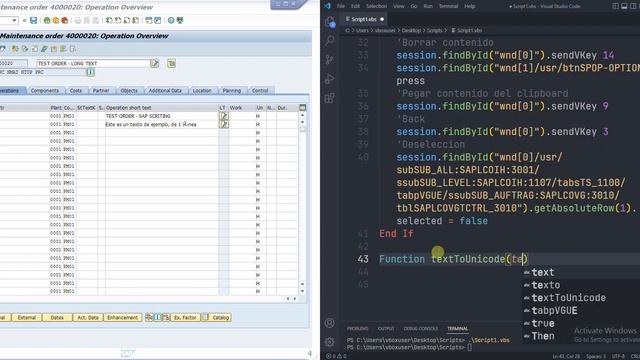Open VS Code Accounts icon

tap(330, 323)
